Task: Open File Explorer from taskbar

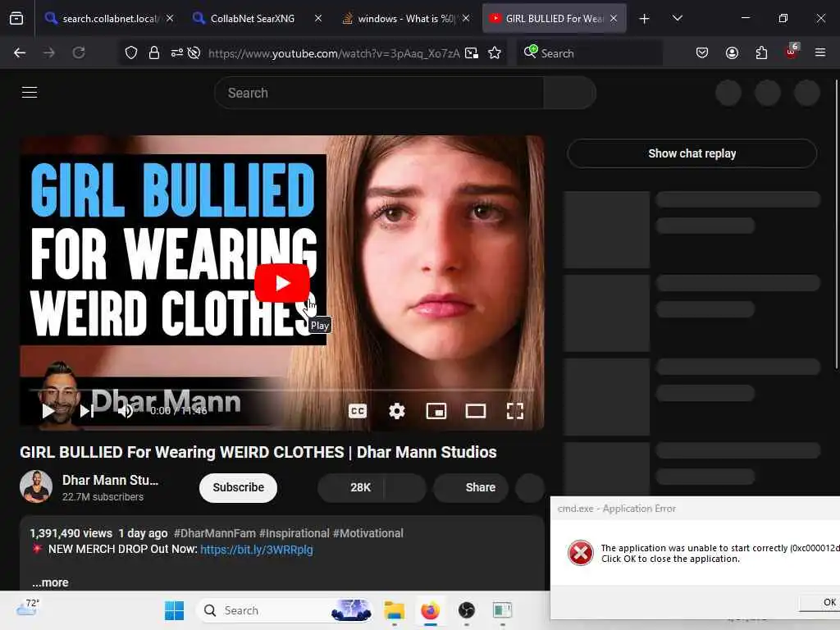Action: tap(395, 610)
